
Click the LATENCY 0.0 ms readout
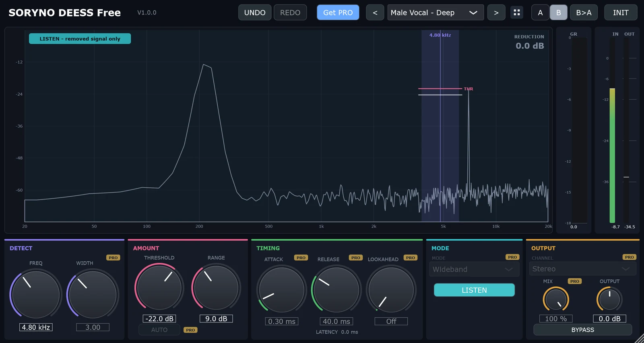(337, 332)
